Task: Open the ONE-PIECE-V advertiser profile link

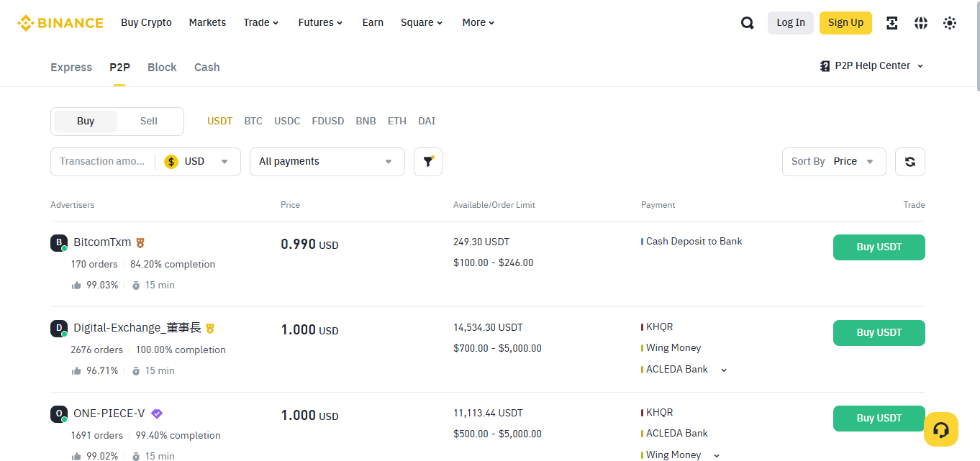Action: (109, 414)
